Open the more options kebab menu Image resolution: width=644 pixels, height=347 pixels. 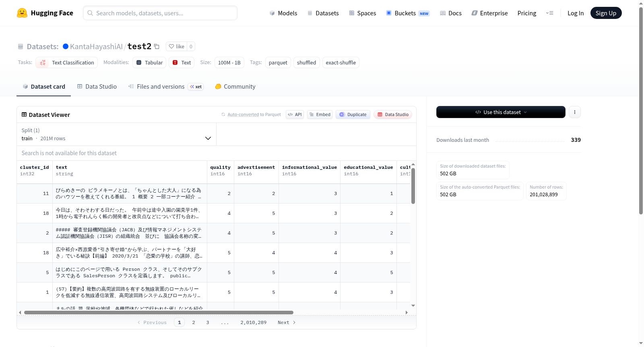click(x=575, y=112)
